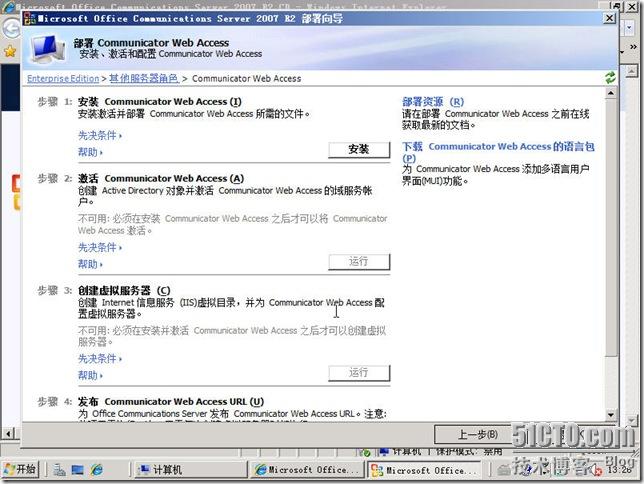644x484 pixels.
Task: Close the 部署向导 window
Action: tap(610, 18)
